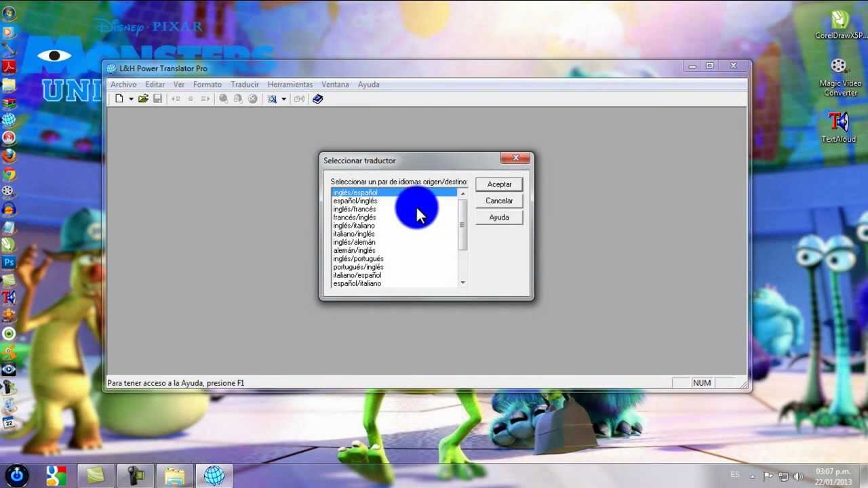Open the Ayuda menu
868x488 pixels.
(368, 85)
